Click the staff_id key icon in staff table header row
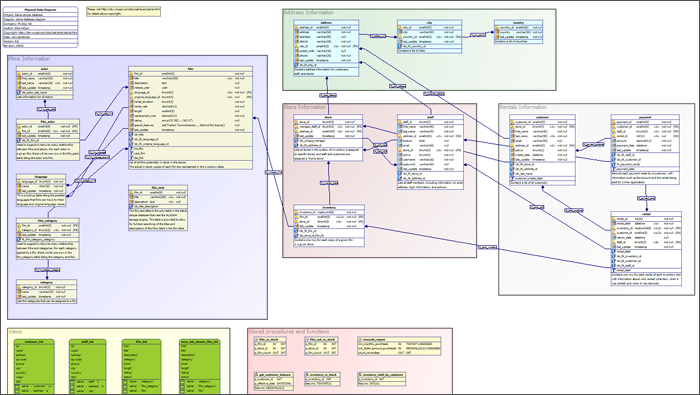This screenshot has width=700, height=395. pos(400,122)
